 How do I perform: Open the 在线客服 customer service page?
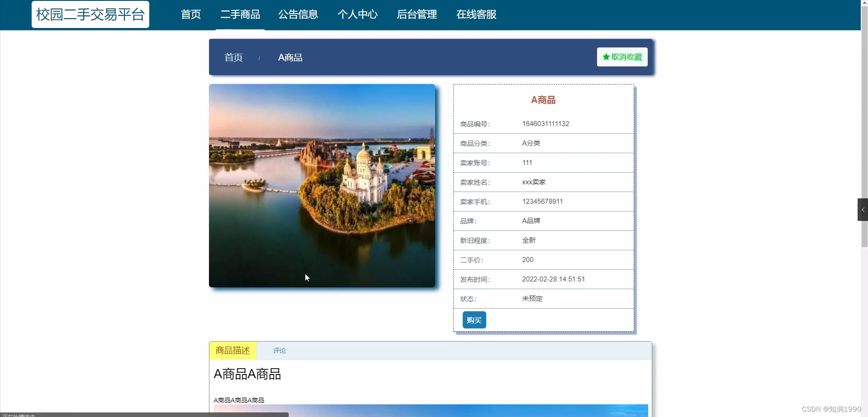pos(476,14)
